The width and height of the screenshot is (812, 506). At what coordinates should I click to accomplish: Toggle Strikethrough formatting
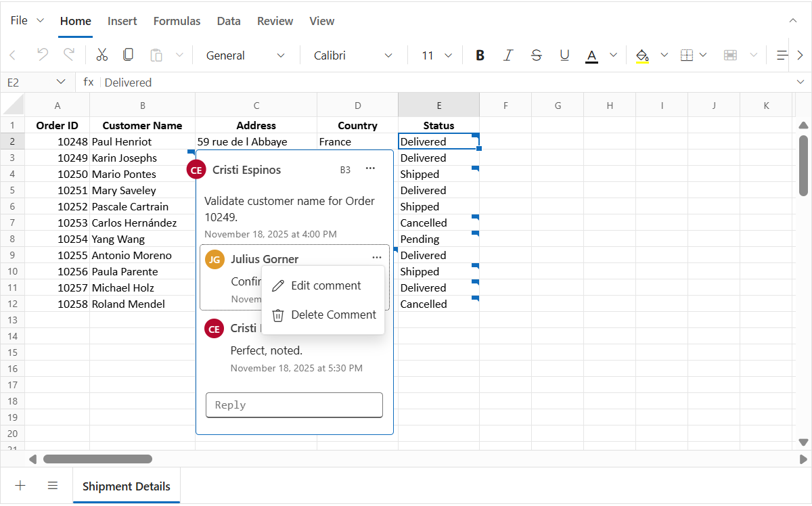click(537, 55)
